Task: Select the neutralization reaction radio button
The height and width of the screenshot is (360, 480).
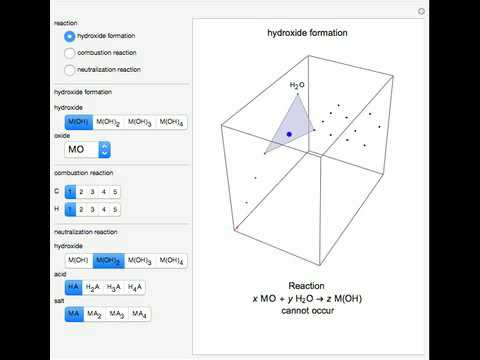Action: 69,70
